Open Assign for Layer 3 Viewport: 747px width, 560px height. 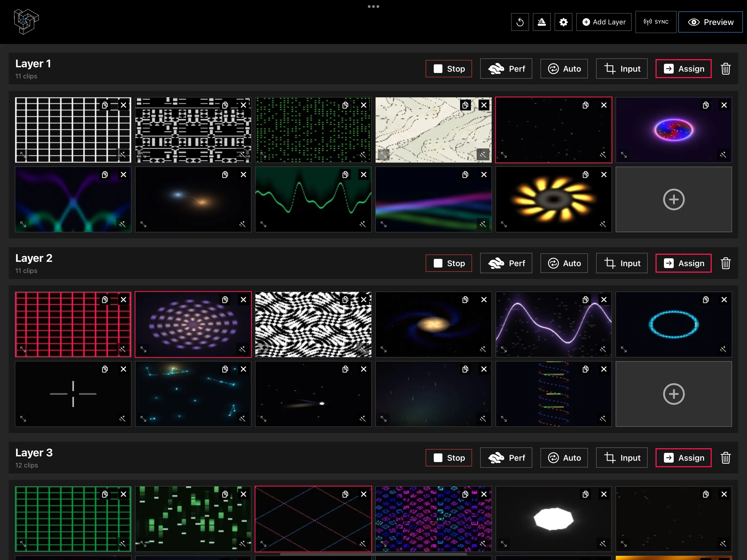tap(683, 458)
